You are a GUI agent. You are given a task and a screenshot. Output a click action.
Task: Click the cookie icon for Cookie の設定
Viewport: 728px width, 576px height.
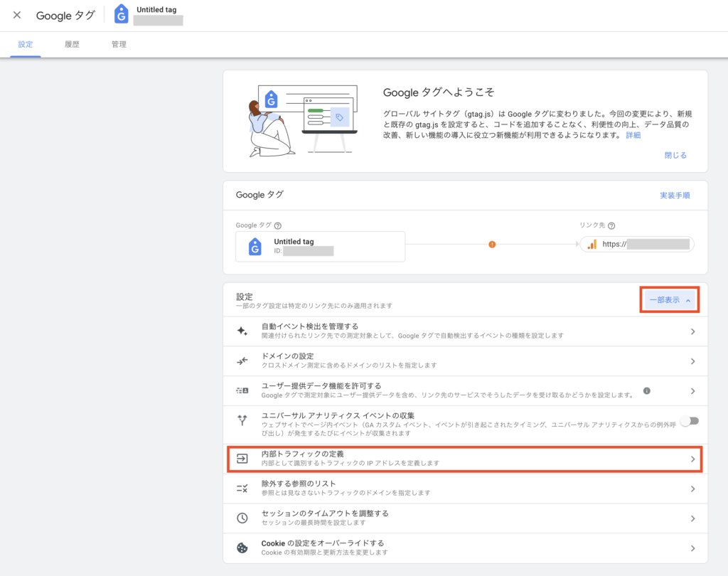(x=242, y=548)
